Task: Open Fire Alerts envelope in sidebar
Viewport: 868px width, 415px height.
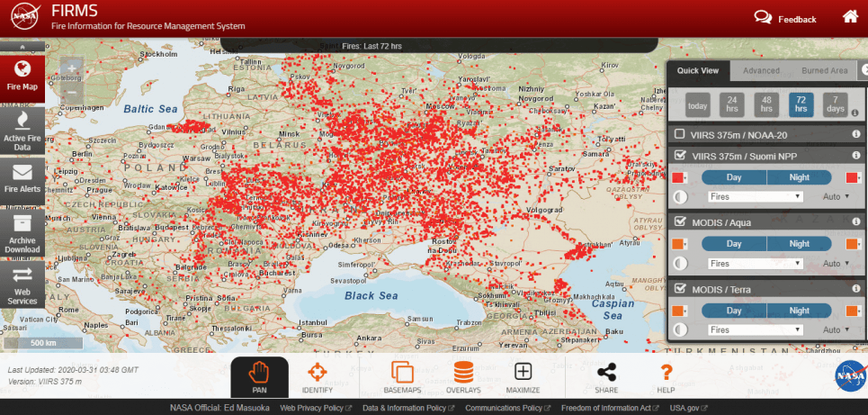Action: click(x=22, y=178)
